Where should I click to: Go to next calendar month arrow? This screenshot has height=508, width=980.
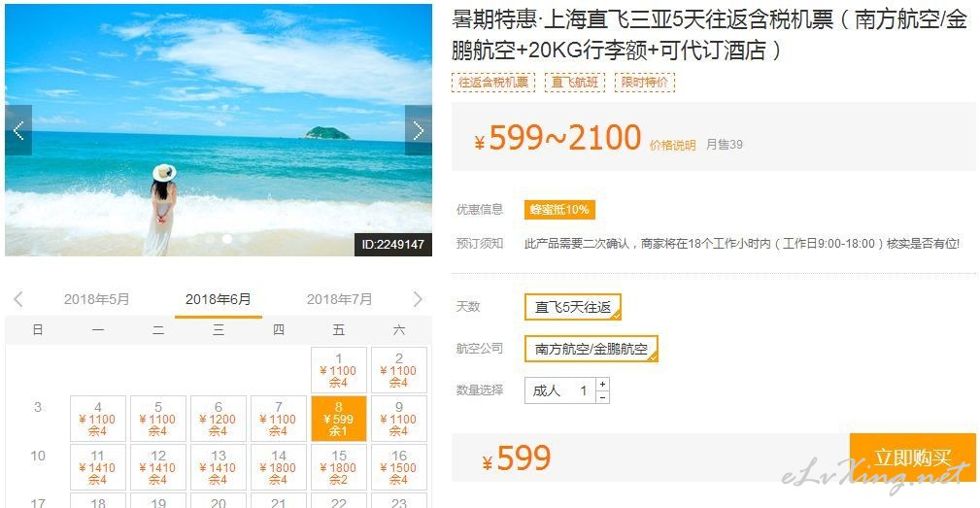418,299
